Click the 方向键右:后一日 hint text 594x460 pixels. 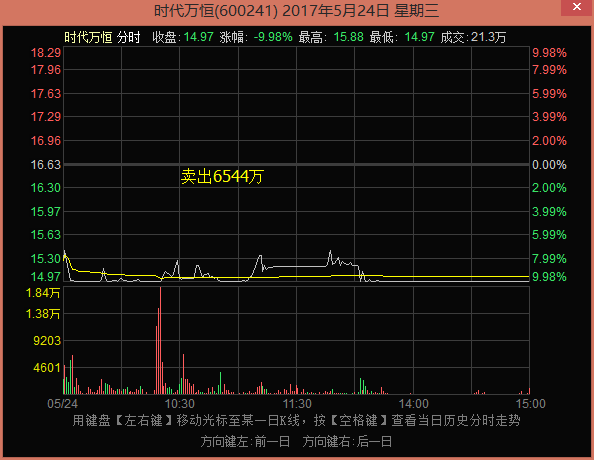coord(347,442)
